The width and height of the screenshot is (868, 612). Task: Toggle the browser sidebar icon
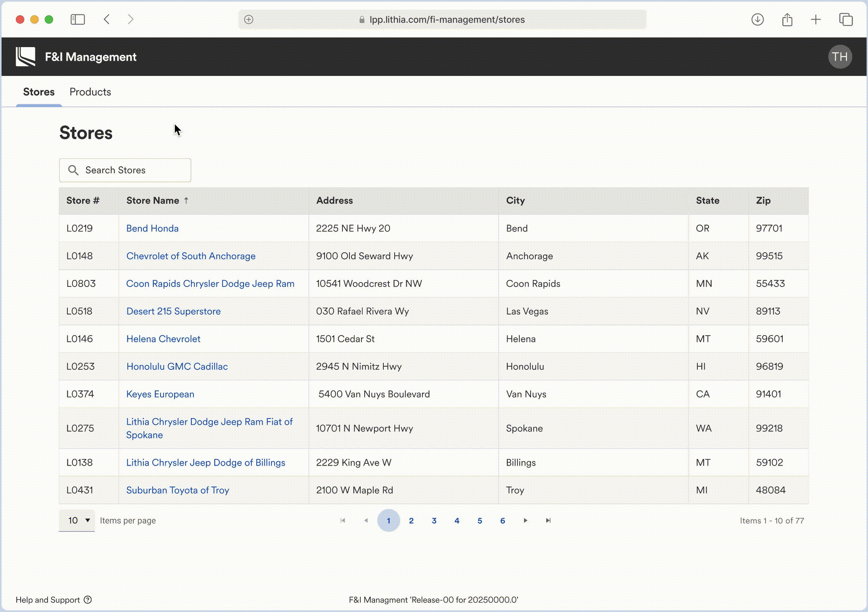[78, 19]
